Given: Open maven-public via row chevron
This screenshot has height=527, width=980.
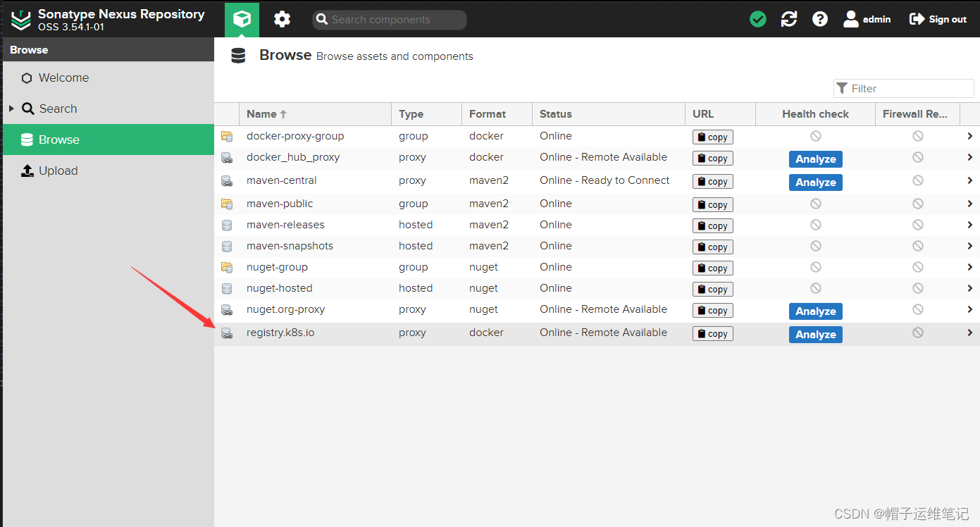Looking at the screenshot, I should [x=970, y=204].
